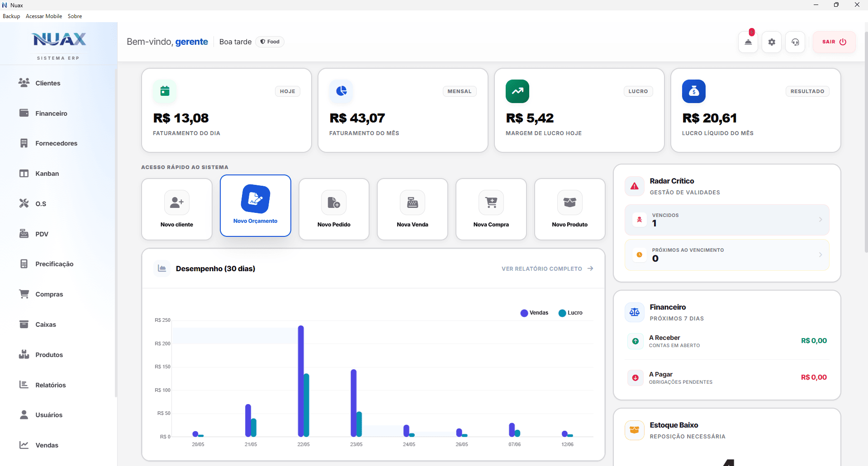868x466 pixels.
Task: Toggle the Lucro legend series
Action: [570, 313]
